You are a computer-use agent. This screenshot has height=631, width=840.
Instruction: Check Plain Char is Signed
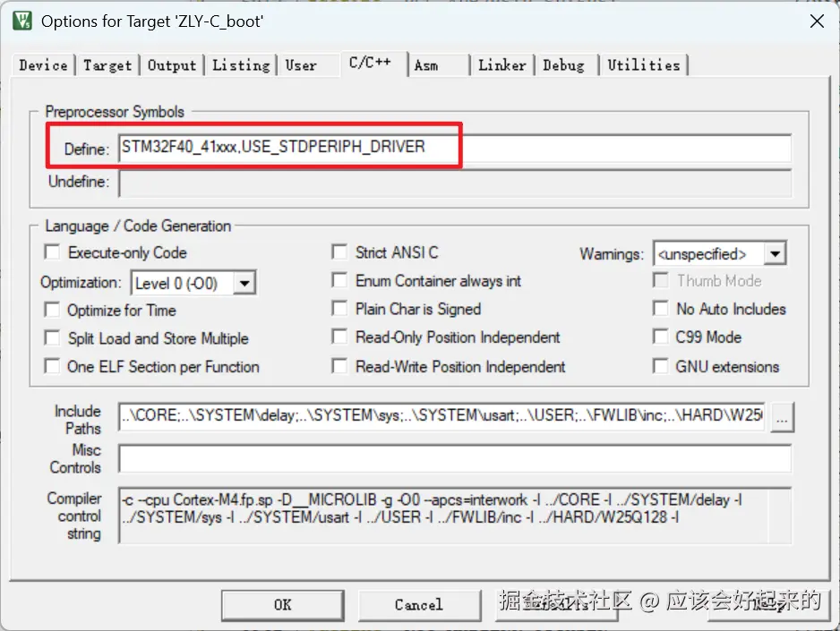tap(339, 309)
